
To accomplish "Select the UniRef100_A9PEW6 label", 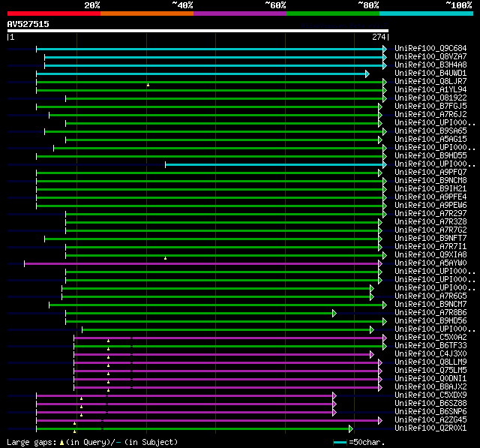I will click(430, 206).
